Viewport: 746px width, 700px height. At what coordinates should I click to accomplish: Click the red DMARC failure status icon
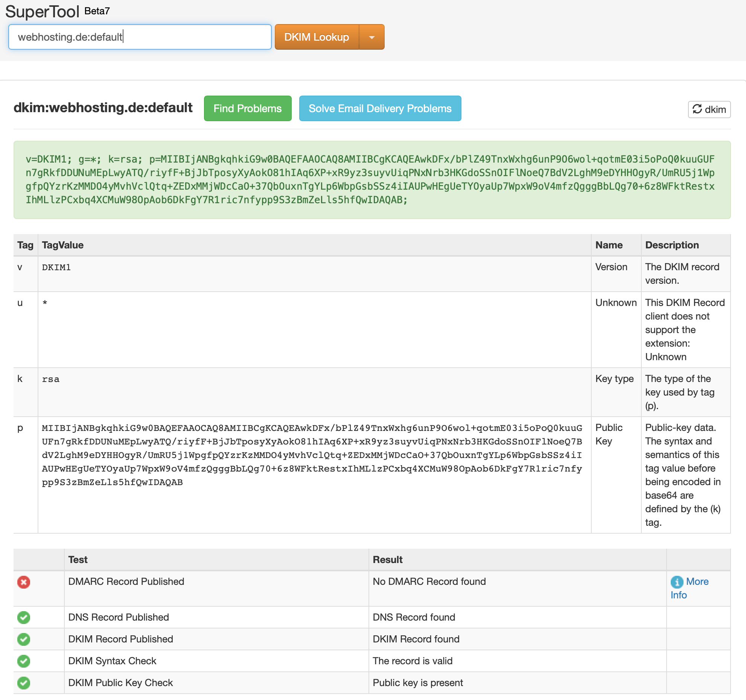click(x=24, y=582)
